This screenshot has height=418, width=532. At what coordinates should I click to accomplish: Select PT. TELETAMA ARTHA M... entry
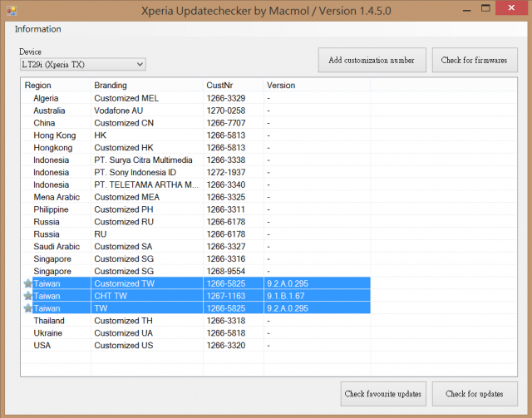(x=146, y=184)
